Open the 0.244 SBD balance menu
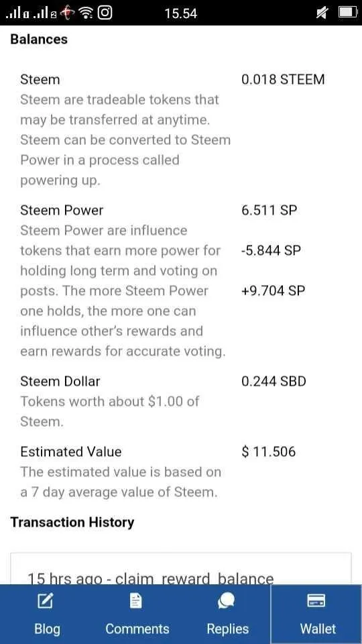Screen dimensions: 362x644 click(274, 381)
